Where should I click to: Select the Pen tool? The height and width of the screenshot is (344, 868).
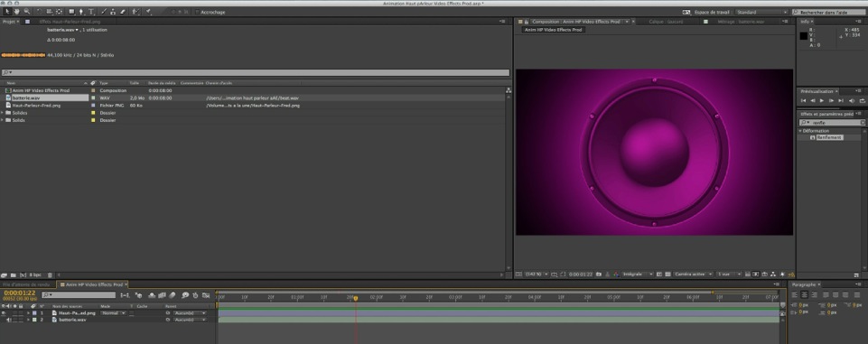pyautogui.click(x=81, y=12)
